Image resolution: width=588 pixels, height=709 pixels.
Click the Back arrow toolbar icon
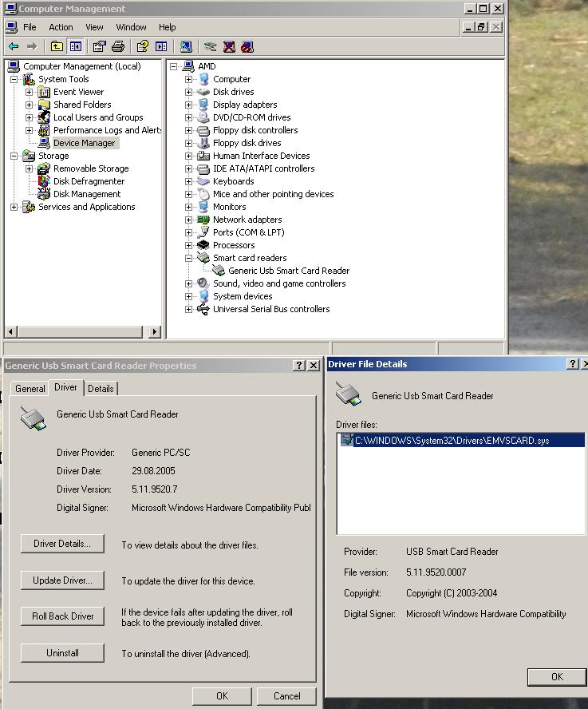[x=14, y=46]
